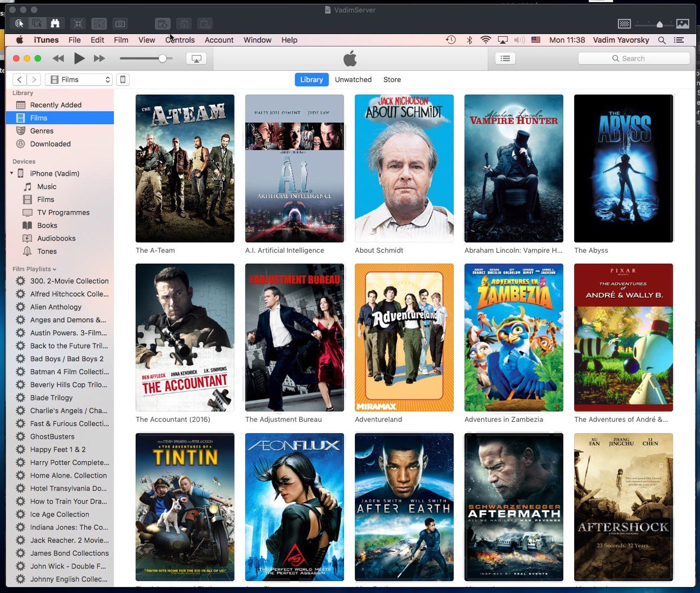Screen dimensions: 700x593
Task: Select the Aeon Flux film poster
Action: click(x=295, y=507)
